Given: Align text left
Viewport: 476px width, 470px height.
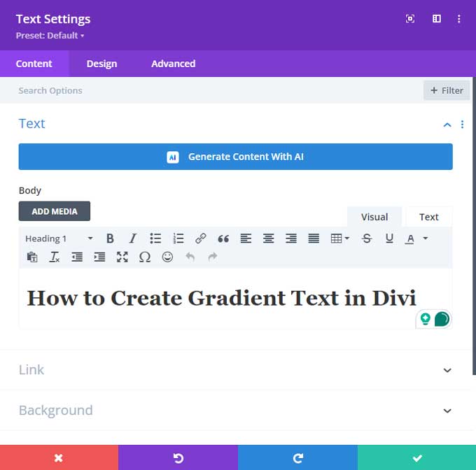Looking at the screenshot, I should click(246, 238).
